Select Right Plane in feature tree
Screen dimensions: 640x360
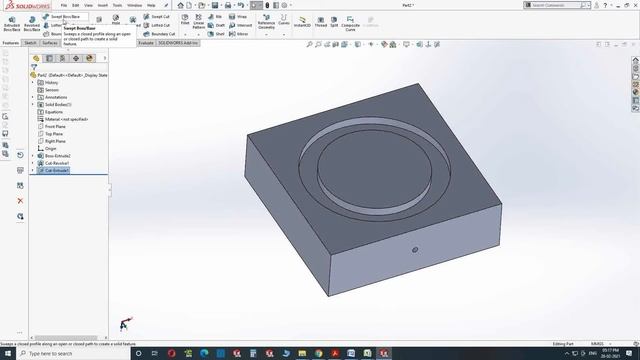[51, 141]
